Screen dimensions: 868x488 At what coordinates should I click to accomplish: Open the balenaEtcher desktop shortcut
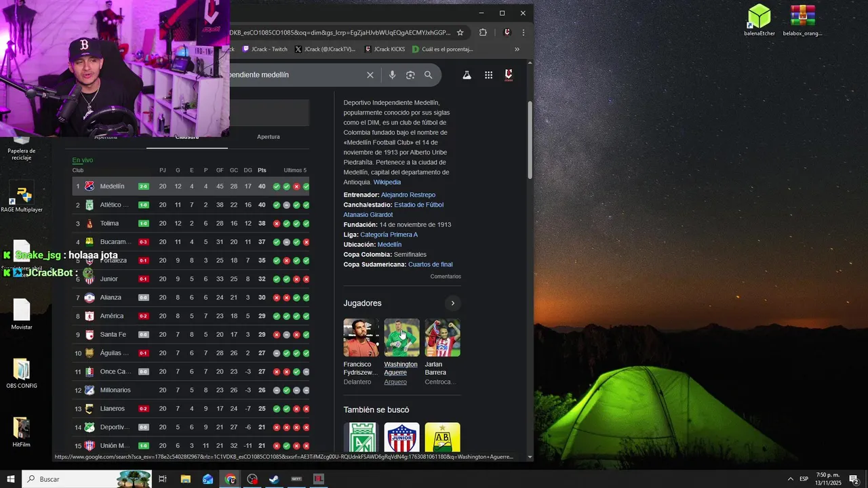[759, 20]
